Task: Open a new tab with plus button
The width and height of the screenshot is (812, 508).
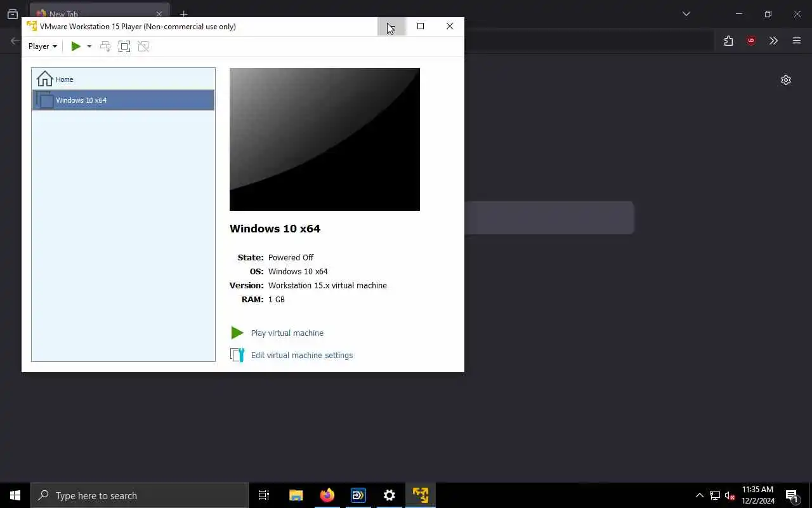Action: click(183, 14)
